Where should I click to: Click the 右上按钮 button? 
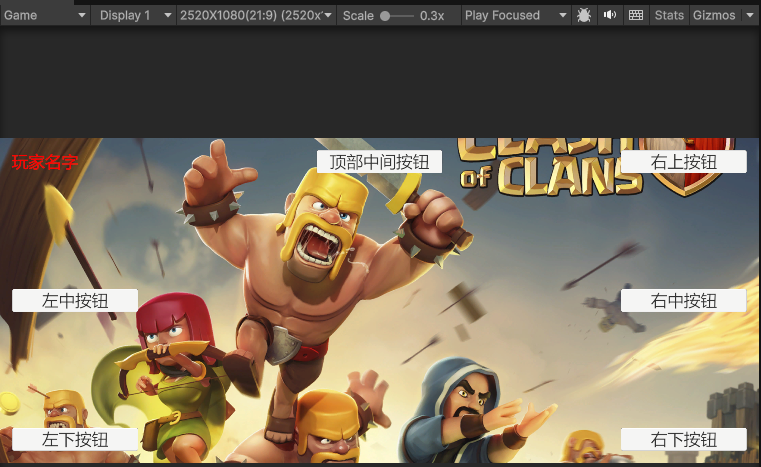683,162
